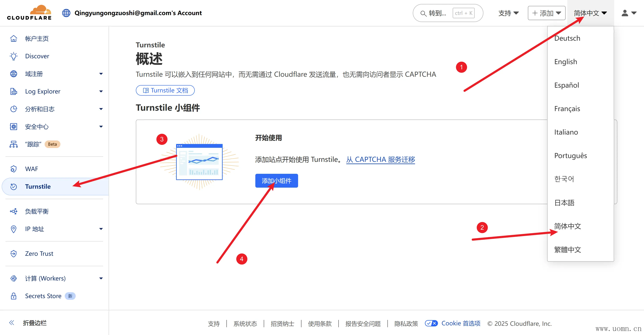Click the Discover lightbulb icon
This screenshot has height=335, width=644.
pyautogui.click(x=13, y=56)
